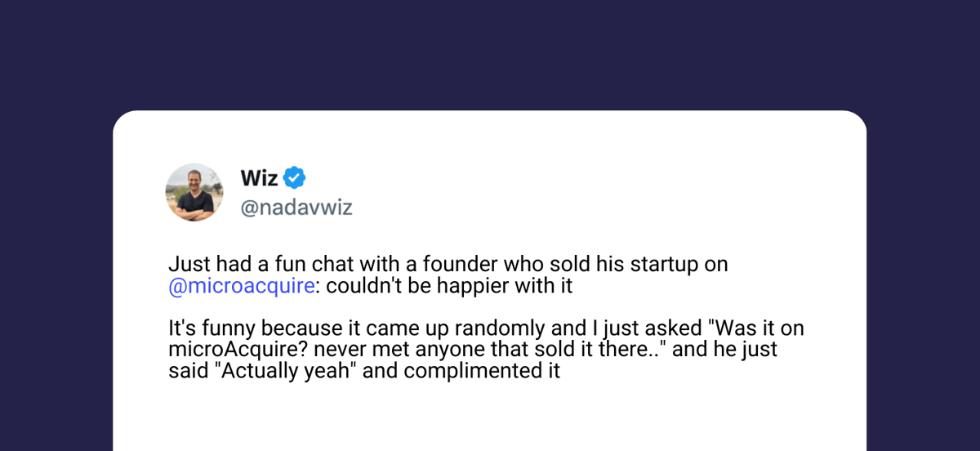Open Wiz's circular profile photo
The image size is (980, 451).
tap(194, 192)
